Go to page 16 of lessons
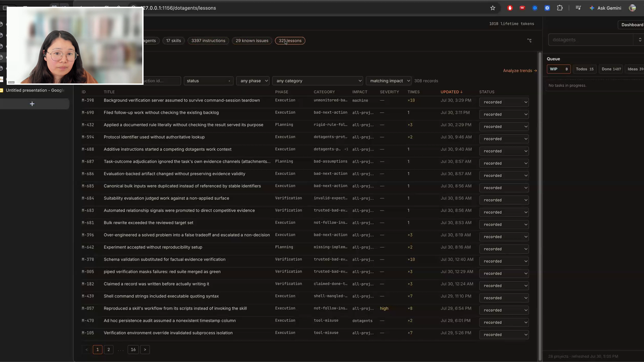The image size is (644, 362). pyautogui.click(x=133, y=350)
